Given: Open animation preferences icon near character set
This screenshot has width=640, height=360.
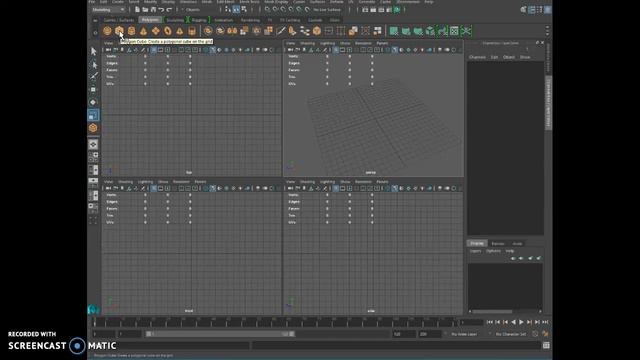Looking at the screenshot, I should click(545, 334).
